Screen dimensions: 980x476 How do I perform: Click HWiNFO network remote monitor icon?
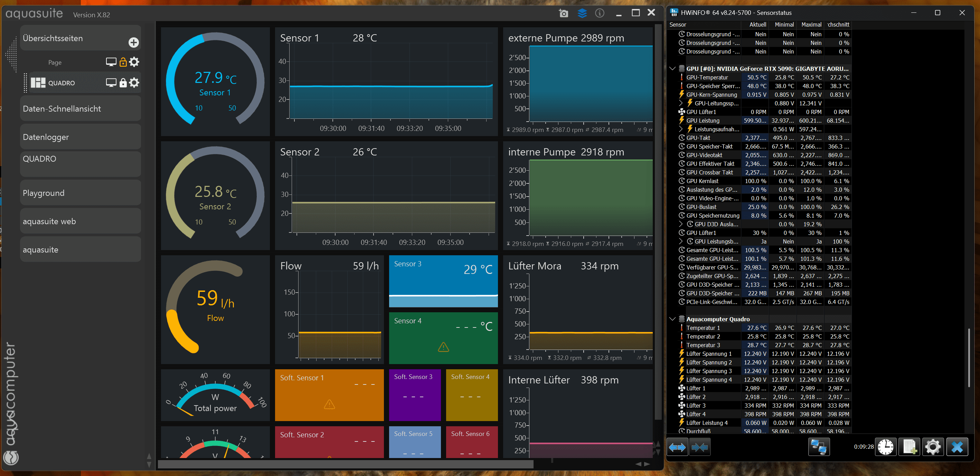click(819, 447)
